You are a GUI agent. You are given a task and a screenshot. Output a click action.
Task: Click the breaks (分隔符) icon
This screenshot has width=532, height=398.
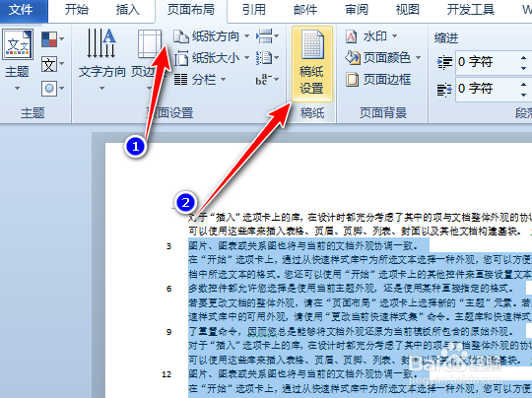(x=264, y=36)
